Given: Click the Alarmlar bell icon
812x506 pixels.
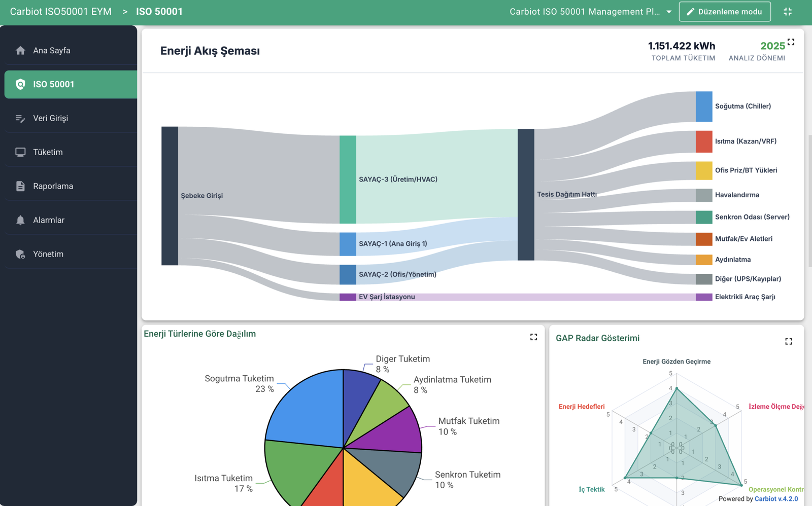Looking at the screenshot, I should point(20,220).
